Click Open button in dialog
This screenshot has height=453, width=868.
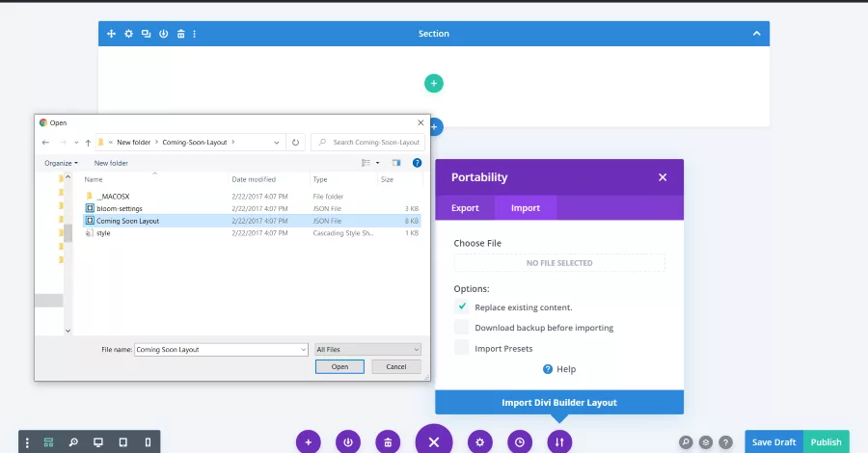[x=339, y=366]
